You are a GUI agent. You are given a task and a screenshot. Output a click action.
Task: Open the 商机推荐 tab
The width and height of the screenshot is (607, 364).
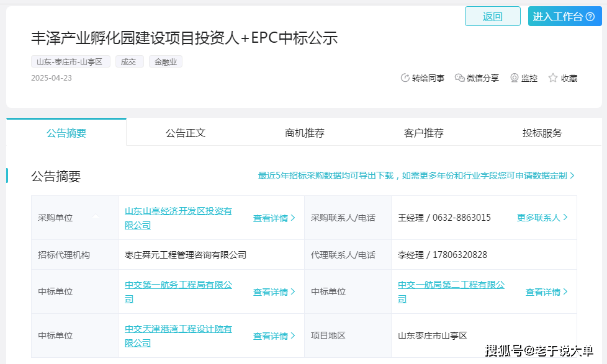pos(305,133)
